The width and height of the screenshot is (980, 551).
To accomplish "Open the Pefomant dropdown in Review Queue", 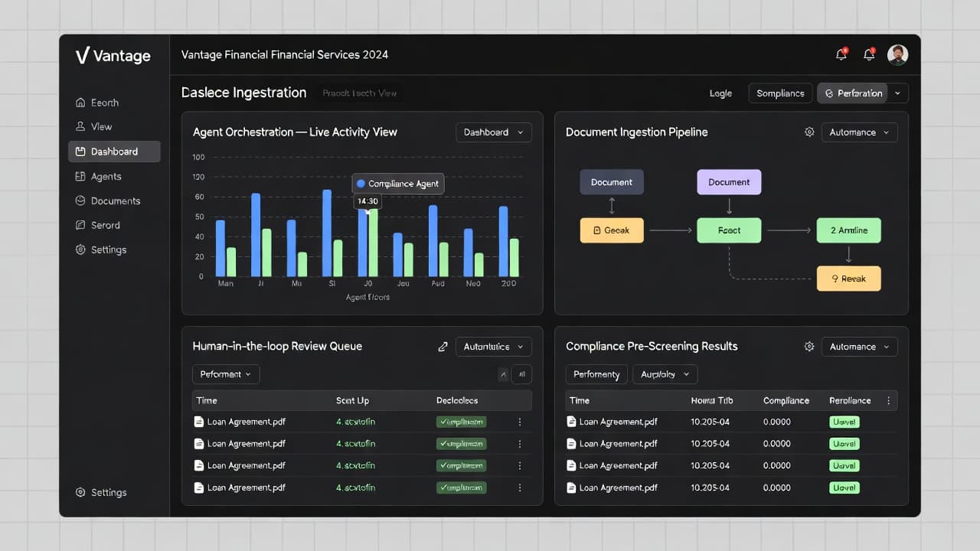I will point(225,374).
